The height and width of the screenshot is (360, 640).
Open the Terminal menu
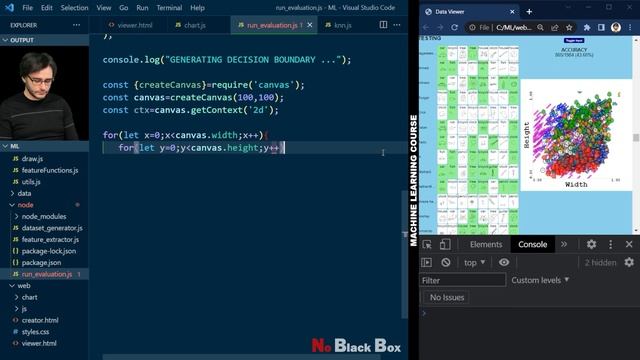169,8
